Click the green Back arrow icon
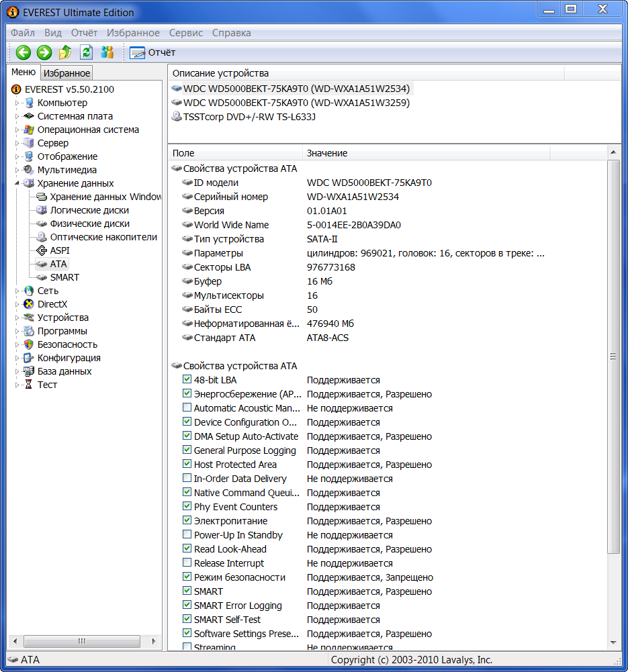Viewport: 628px width, 672px height. click(23, 52)
